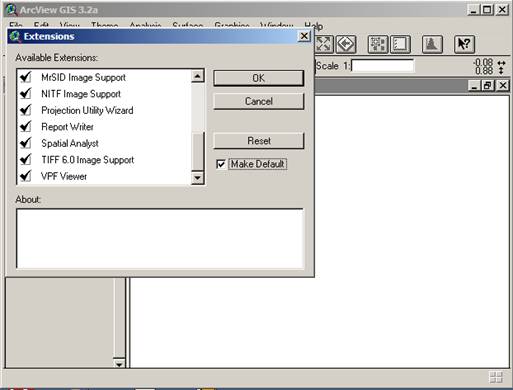Image resolution: width=513 pixels, height=390 pixels.
Task: Toggle the Report Writer extension checkmark
Action: pos(25,127)
